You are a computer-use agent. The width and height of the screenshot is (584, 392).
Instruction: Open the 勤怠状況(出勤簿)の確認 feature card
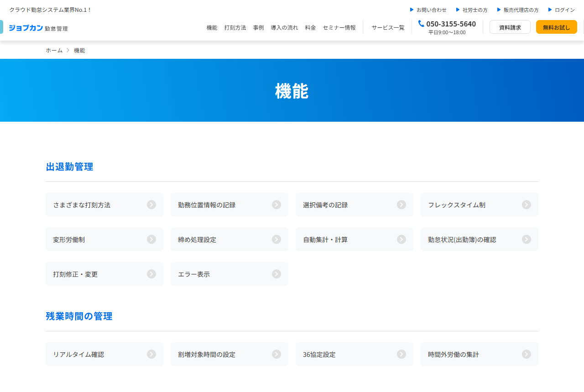coord(480,239)
